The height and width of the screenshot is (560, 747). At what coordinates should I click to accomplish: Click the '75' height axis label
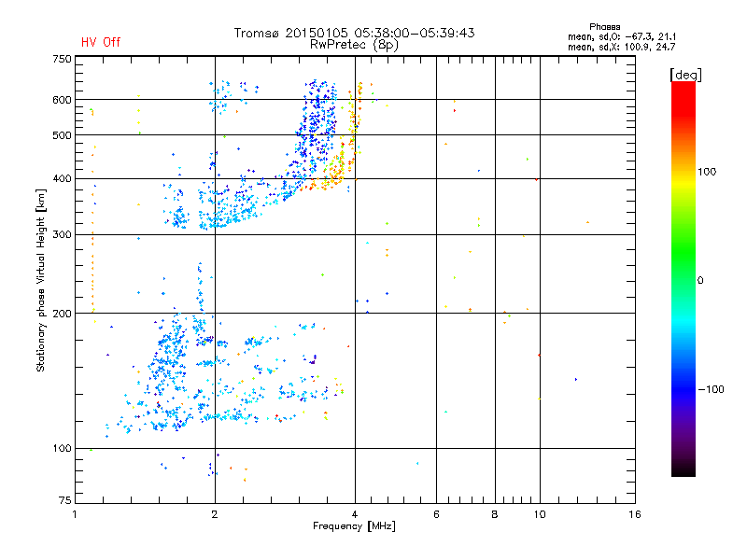[65, 500]
